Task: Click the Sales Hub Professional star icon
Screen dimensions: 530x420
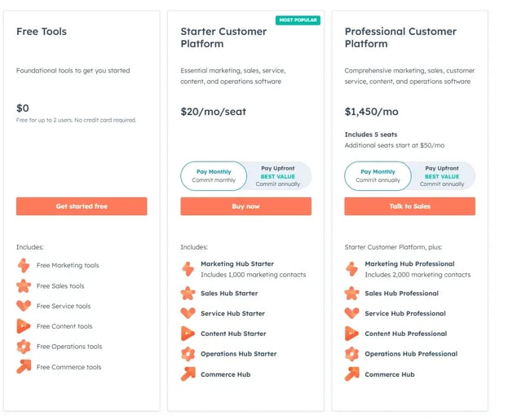Action: coord(351,293)
